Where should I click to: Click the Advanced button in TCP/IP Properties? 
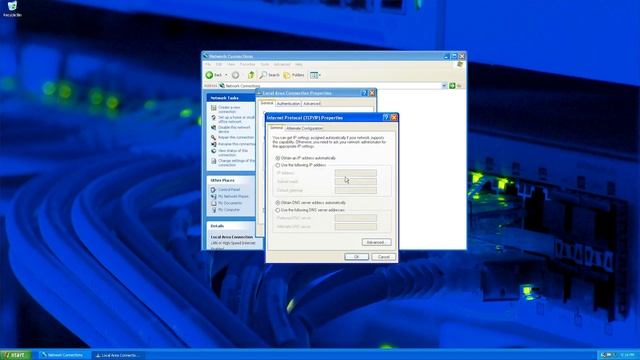pos(376,242)
